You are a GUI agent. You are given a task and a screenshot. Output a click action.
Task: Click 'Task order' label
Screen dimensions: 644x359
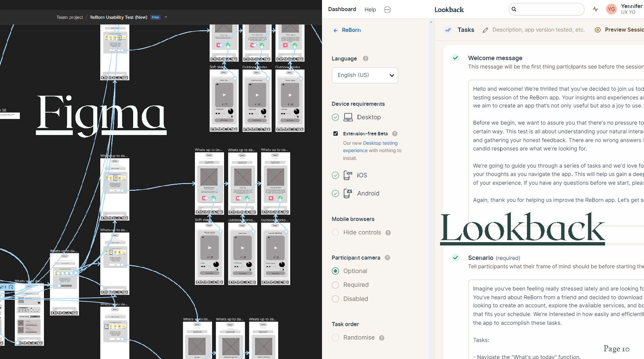[345, 324]
